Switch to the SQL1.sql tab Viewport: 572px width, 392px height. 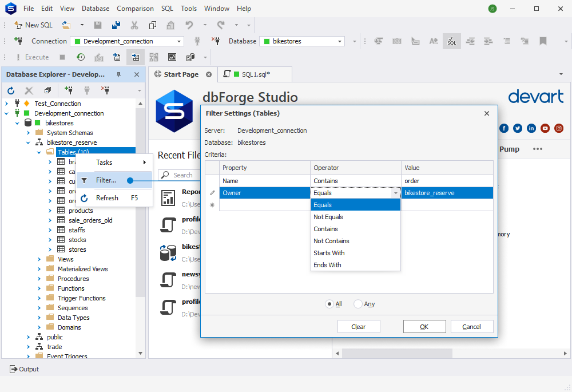click(255, 74)
